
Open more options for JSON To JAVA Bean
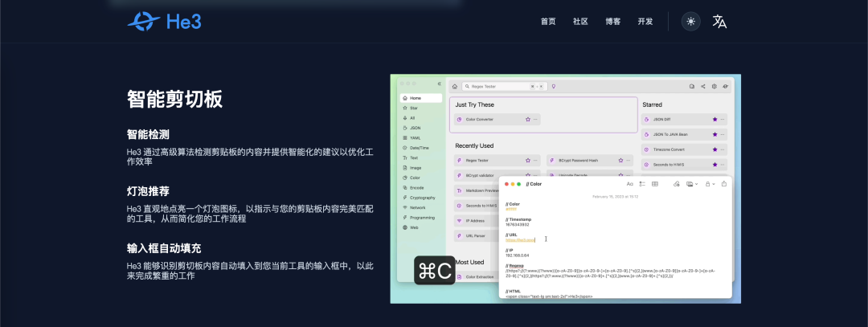click(723, 134)
